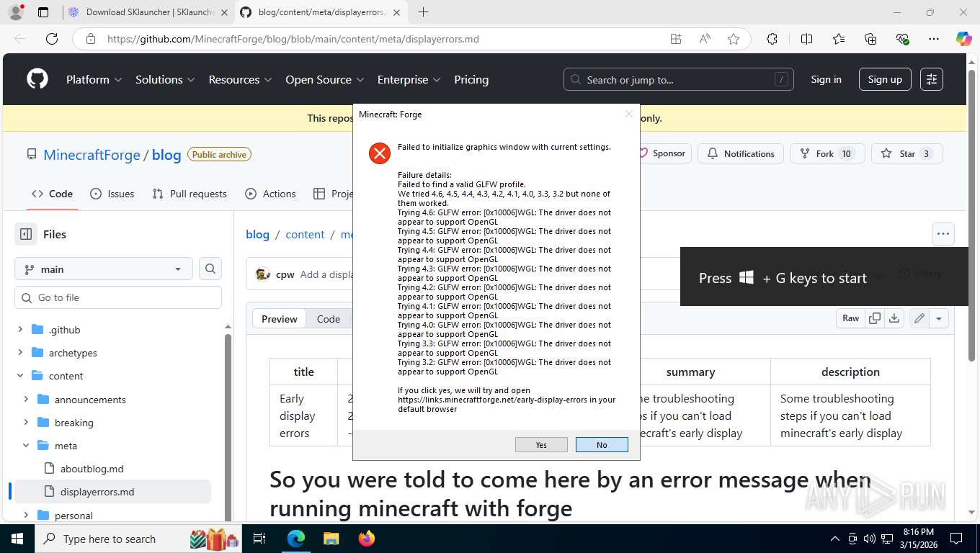
Task: Click the browser back arrow
Action: pos(19,39)
